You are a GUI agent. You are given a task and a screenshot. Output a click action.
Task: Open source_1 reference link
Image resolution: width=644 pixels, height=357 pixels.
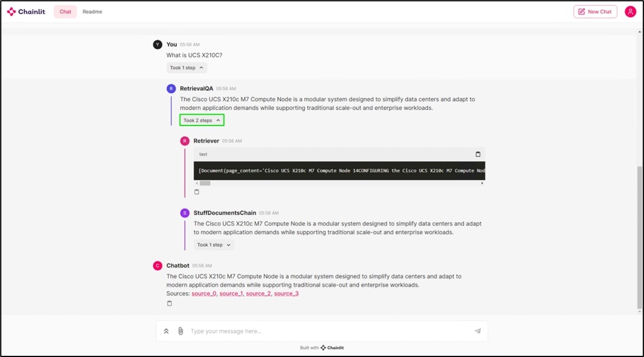pyautogui.click(x=231, y=294)
